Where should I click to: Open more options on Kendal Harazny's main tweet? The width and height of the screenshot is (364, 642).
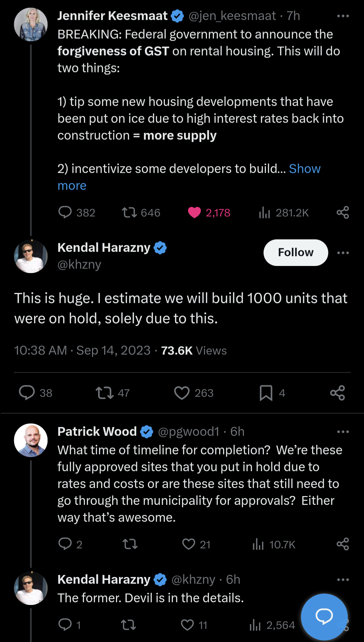coord(343,253)
